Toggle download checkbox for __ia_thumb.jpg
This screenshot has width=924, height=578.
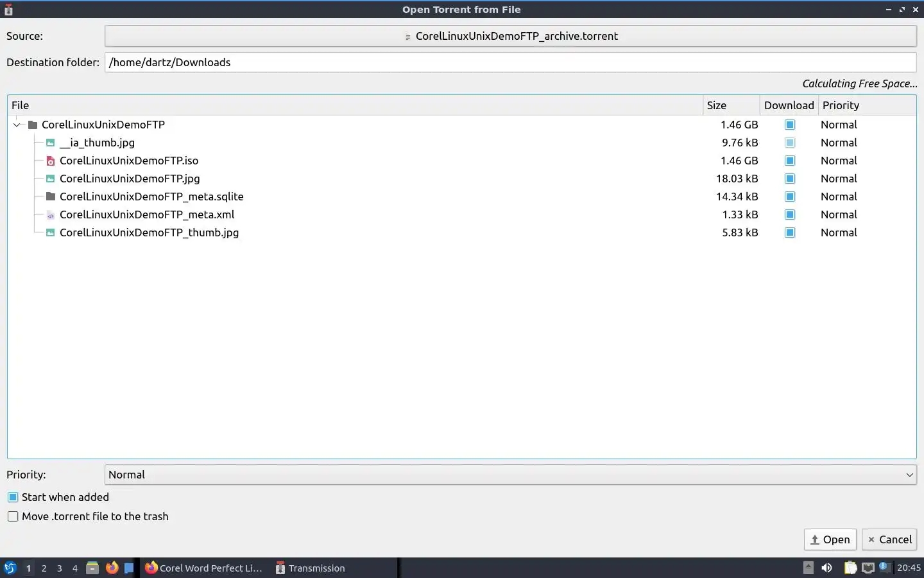coord(790,143)
